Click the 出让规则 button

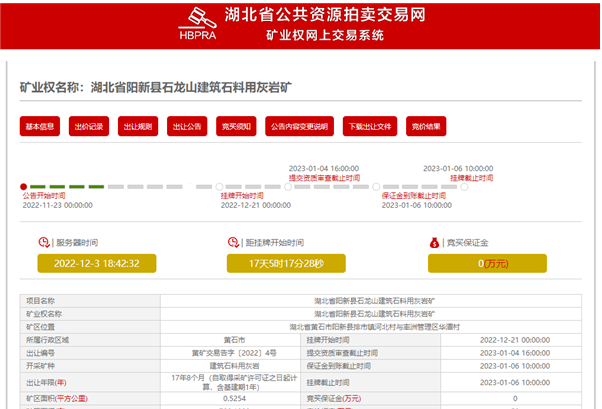point(137,127)
